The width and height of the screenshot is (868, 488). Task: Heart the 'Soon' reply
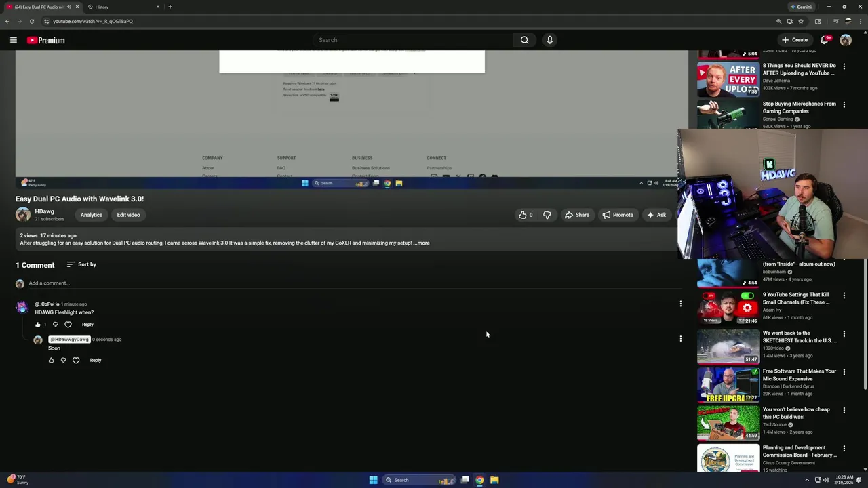pos(76,361)
